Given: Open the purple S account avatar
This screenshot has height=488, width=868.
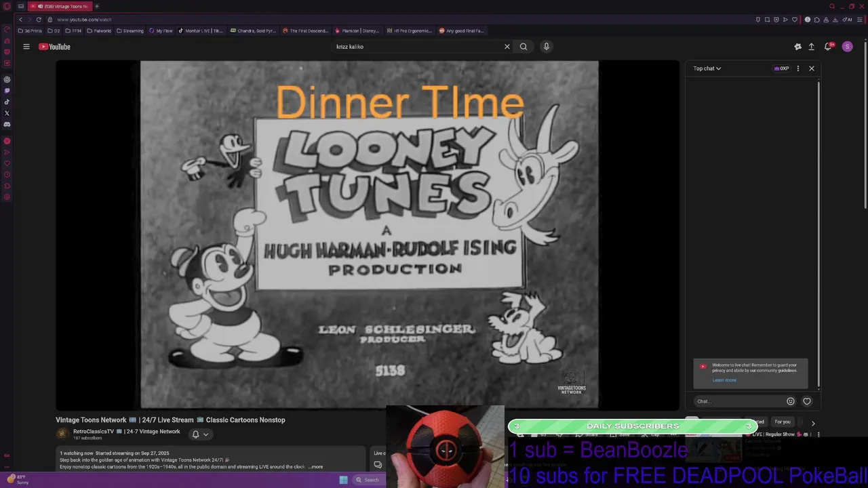Looking at the screenshot, I should [x=847, y=47].
